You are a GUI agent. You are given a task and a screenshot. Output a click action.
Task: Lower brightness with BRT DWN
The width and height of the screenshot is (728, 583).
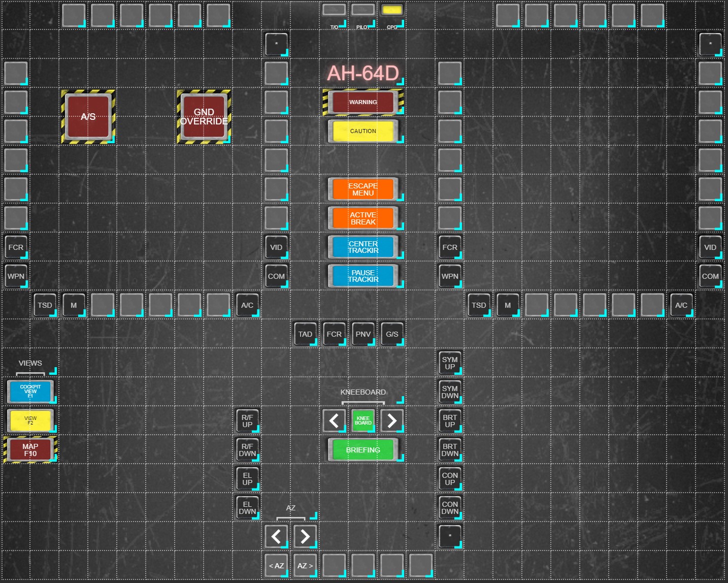pyautogui.click(x=450, y=449)
